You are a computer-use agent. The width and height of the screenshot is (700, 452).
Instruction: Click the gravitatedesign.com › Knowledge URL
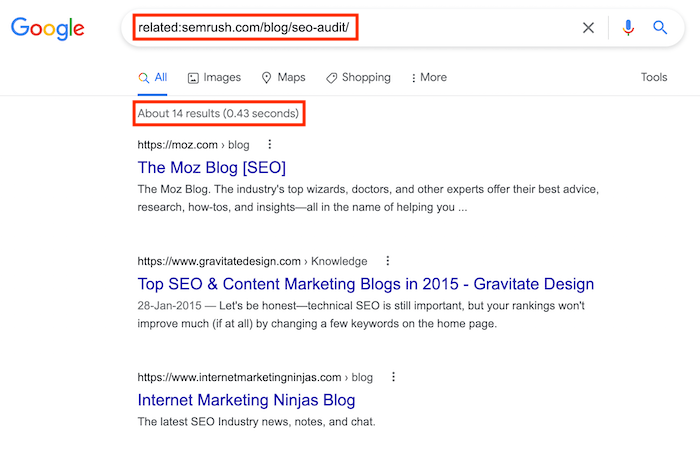(x=252, y=261)
